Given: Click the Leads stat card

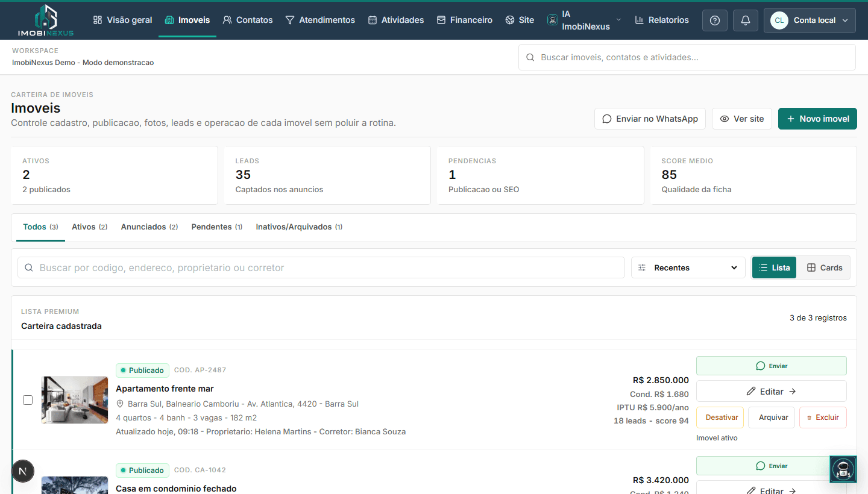Looking at the screenshot, I should click(327, 175).
